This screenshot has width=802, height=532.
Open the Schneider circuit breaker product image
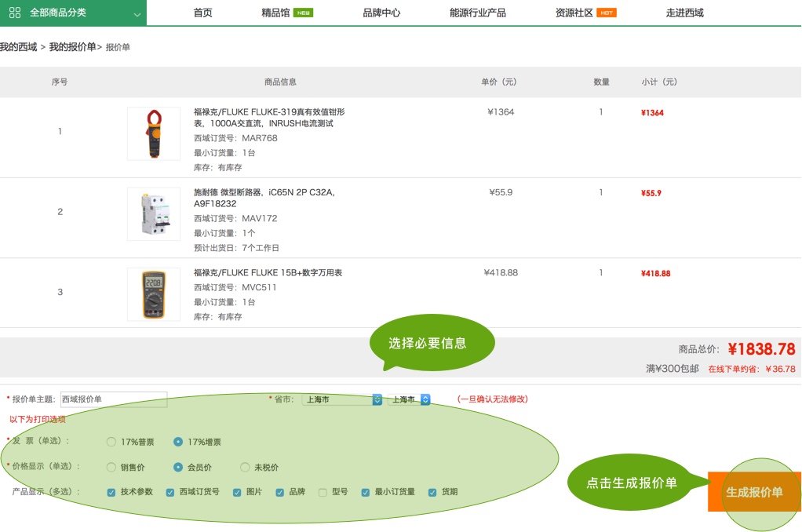click(x=154, y=214)
